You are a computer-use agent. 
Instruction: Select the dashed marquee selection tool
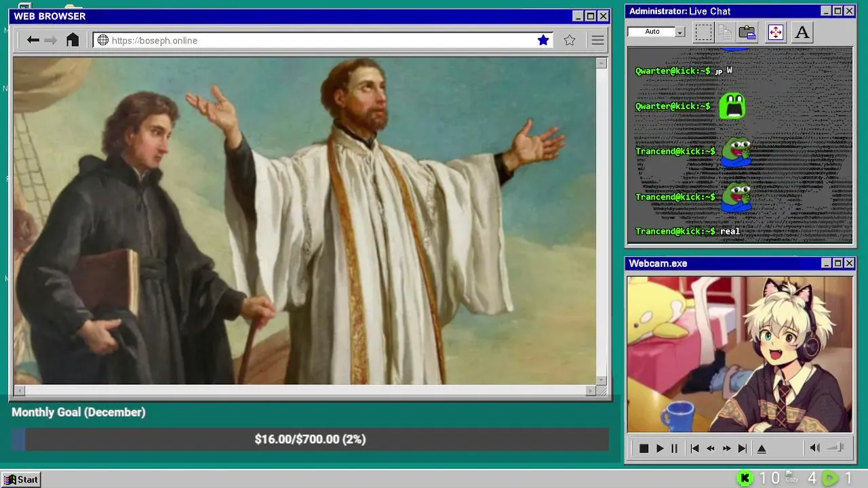pyautogui.click(x=704, y=32)
